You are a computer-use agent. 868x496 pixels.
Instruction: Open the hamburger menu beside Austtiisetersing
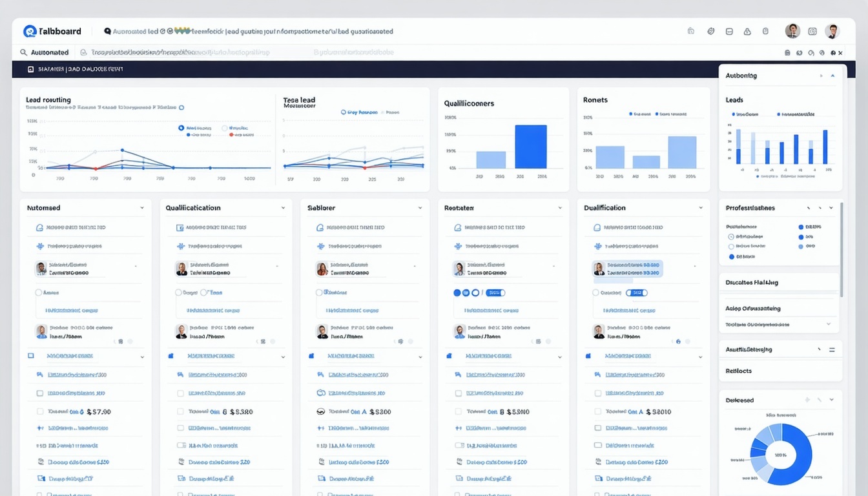click(832, 350)
